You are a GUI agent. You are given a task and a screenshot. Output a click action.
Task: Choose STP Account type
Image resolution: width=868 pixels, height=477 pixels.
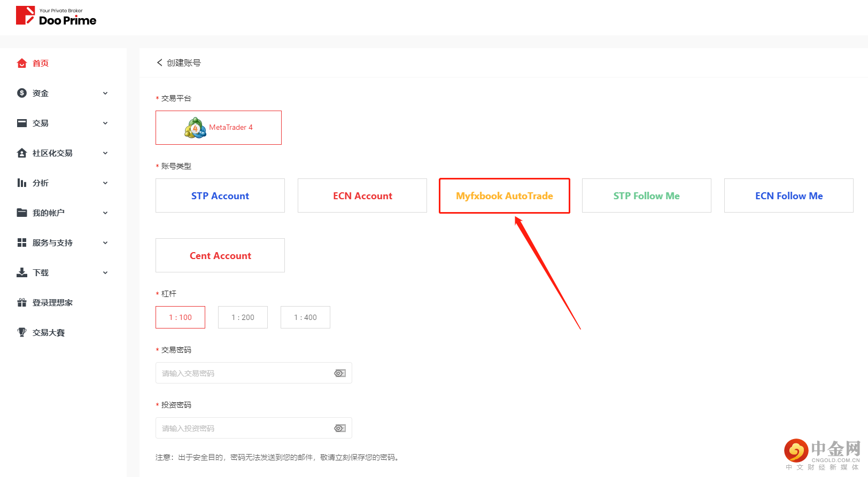(220, 196)
